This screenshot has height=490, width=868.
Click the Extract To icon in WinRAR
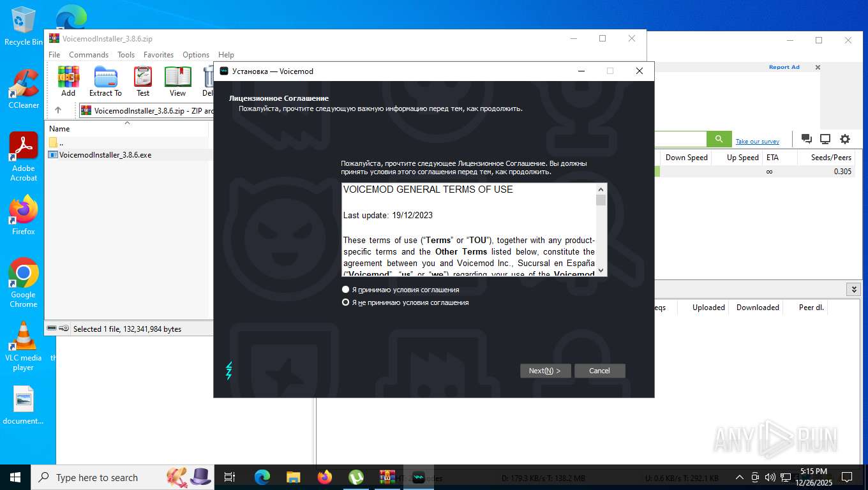click(x=105, y=81)
